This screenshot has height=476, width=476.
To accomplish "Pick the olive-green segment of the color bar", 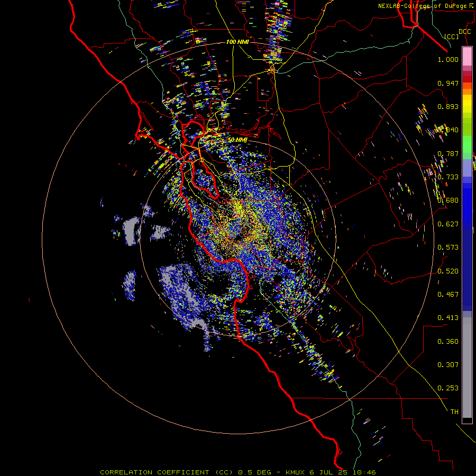I will (x=467, y=127).
